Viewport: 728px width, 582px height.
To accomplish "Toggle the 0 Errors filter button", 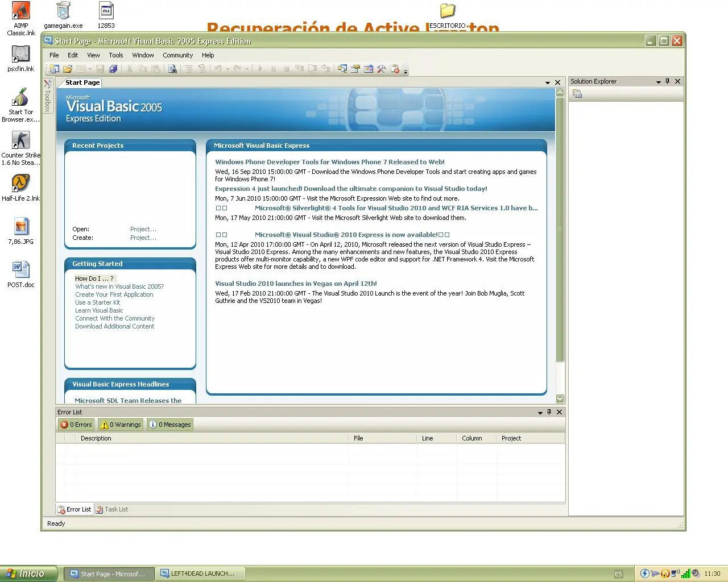I will (76, 425).
